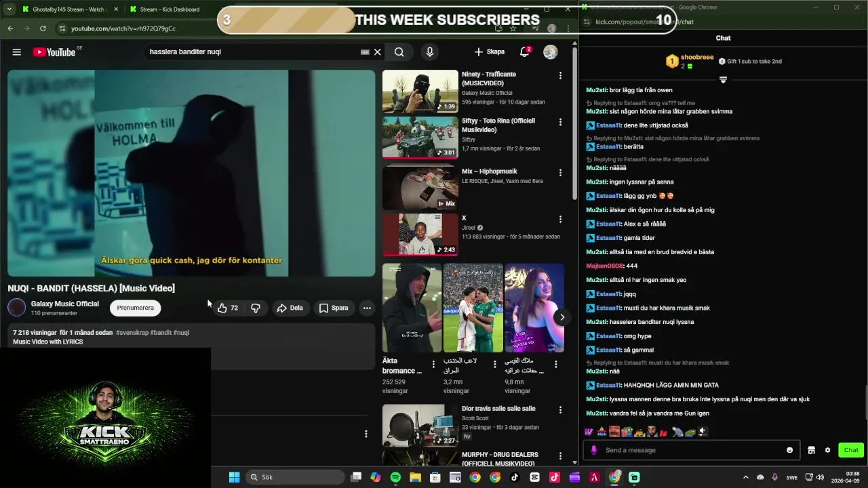Viewport: 868px width, 488px height.
Task: Open Chrome tab search dropdown arrow
Action: [9, 9]
